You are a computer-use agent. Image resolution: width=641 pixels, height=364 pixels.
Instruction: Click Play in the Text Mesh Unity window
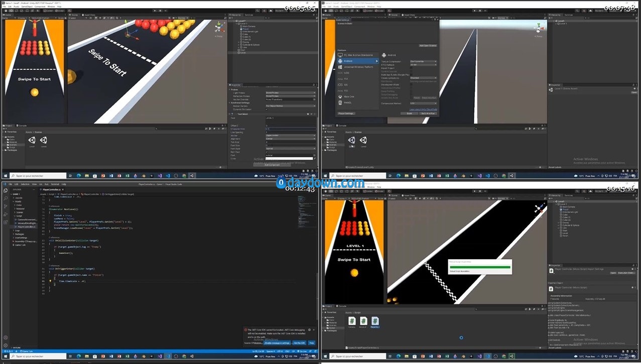pos(154,10)
